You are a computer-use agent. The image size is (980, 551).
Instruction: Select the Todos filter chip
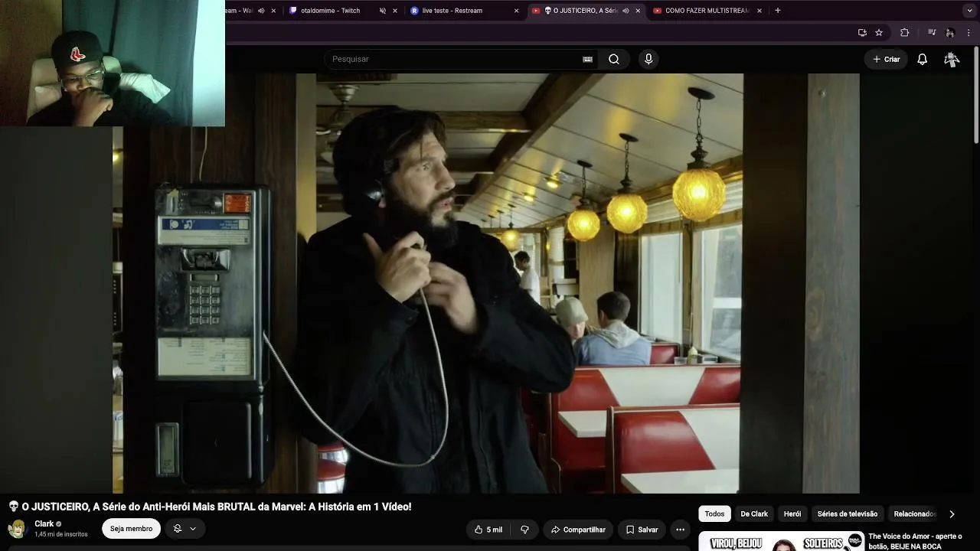pyautogui.click(x=714, y=514)
